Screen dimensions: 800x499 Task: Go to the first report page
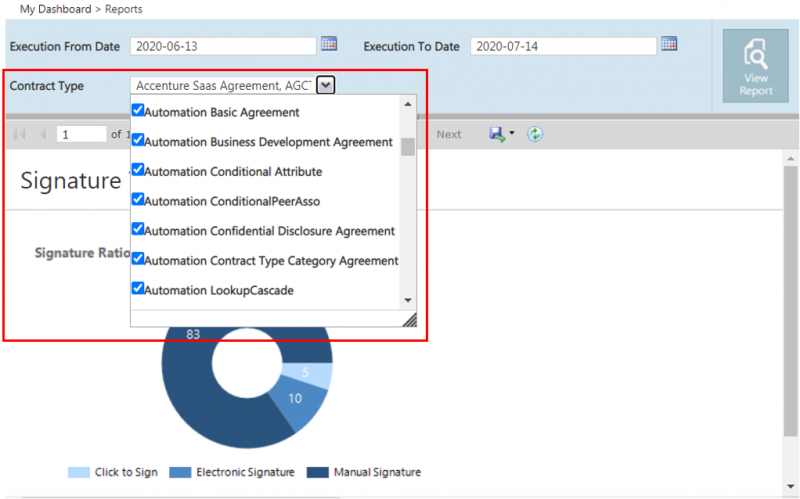coord(19,134)
